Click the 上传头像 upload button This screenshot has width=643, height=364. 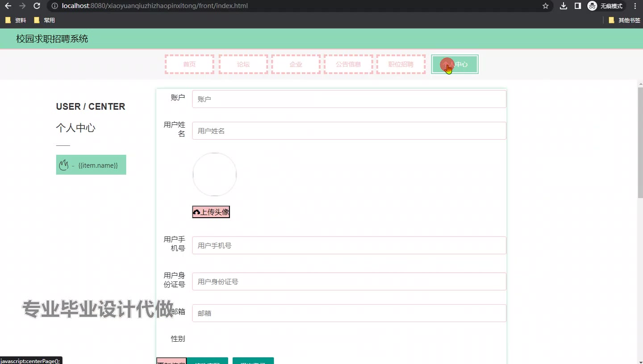click(211, 212)
